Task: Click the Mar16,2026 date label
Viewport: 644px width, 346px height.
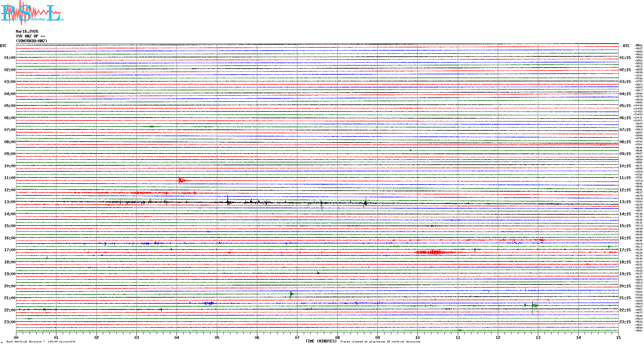Action: [27, 31]
